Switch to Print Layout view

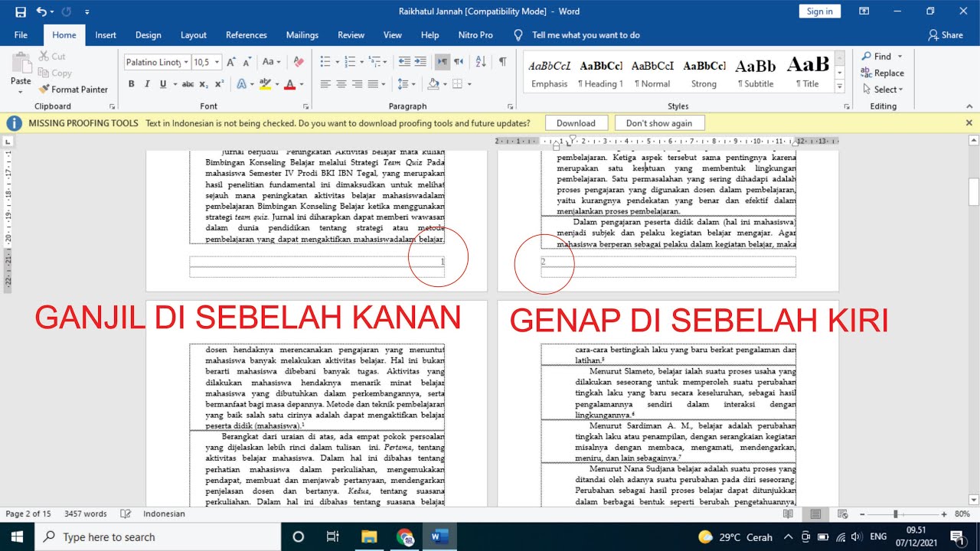click(815, 514)
